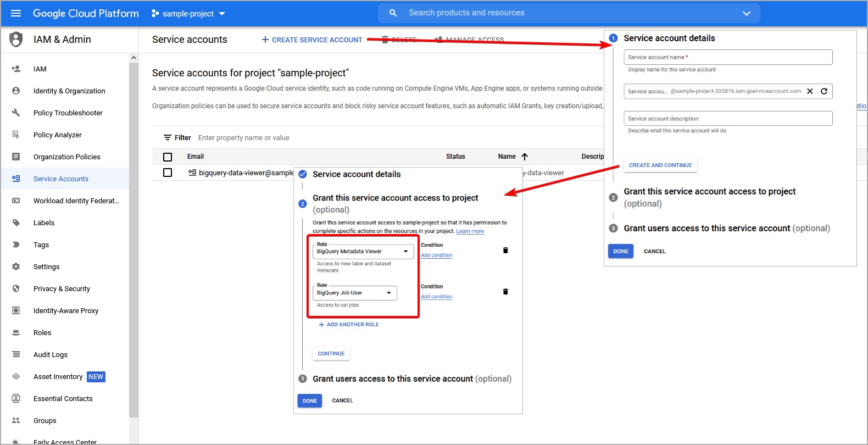Image resolution: width=868 pixels, height=445 pixels.
Task: Expand the search bar chevron
Action: pos(746,13)
